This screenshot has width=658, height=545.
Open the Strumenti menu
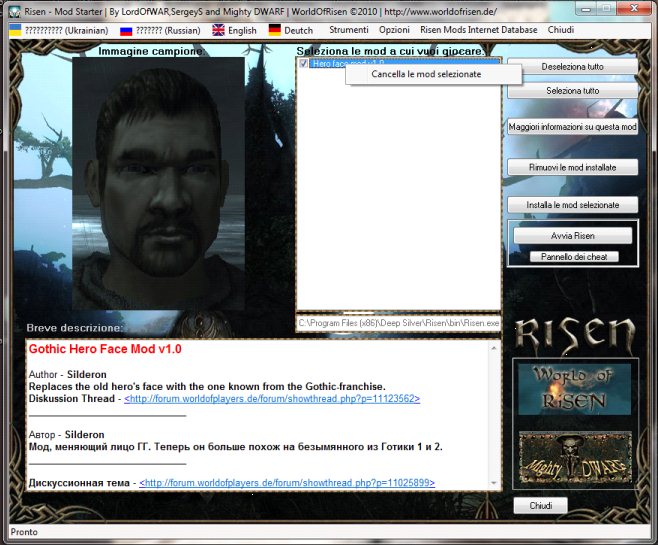pyautogui.click(x=349, y=30)
